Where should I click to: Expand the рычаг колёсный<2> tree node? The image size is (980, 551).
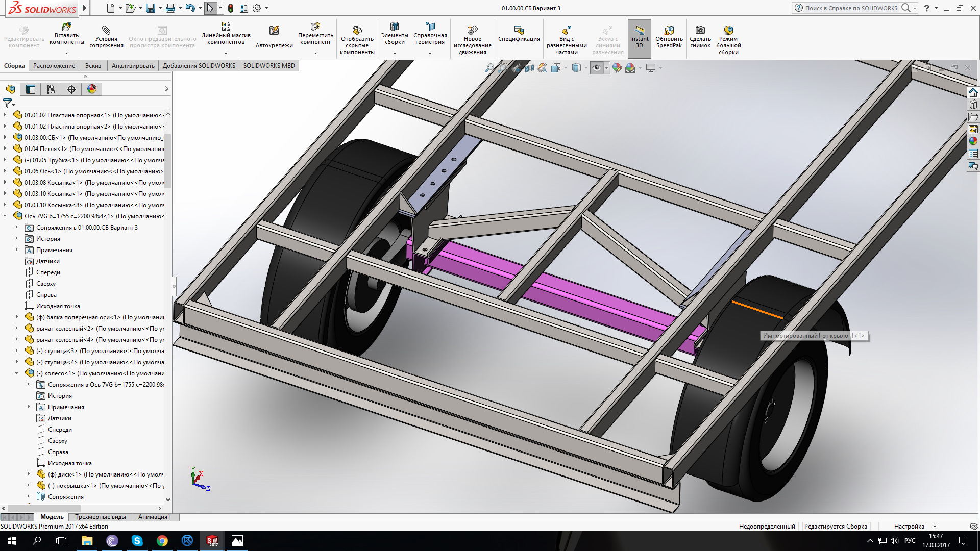click(x=17, y=329)
